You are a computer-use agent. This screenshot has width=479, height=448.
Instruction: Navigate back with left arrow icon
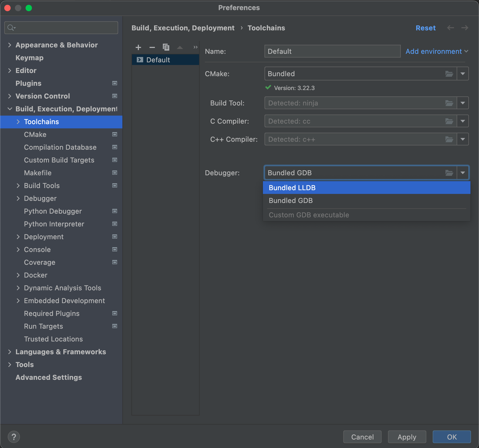pos(451,28)
